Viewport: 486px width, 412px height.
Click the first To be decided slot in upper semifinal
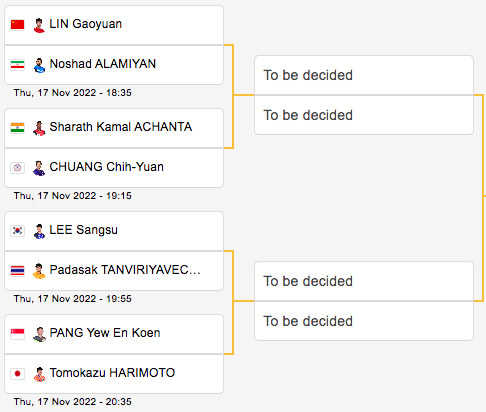[364, 75]
